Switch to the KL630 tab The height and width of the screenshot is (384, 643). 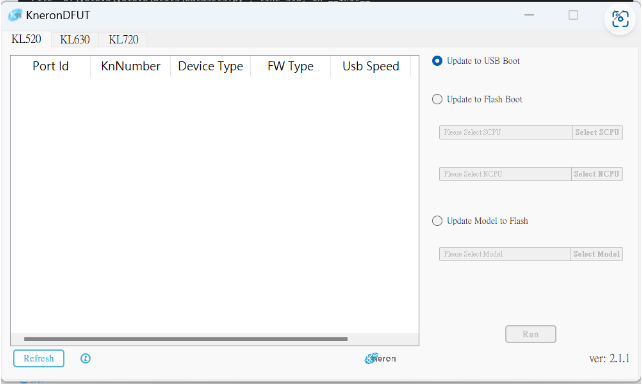pyautogui.click(x=75, y=39)
